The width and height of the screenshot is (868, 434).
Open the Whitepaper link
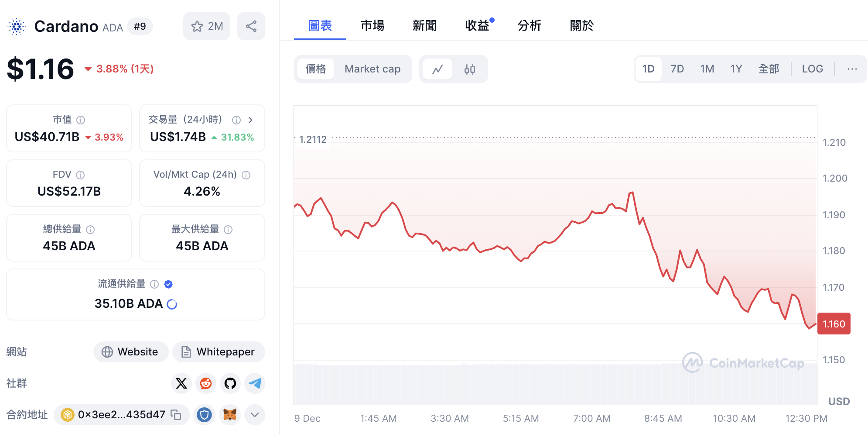219,351
